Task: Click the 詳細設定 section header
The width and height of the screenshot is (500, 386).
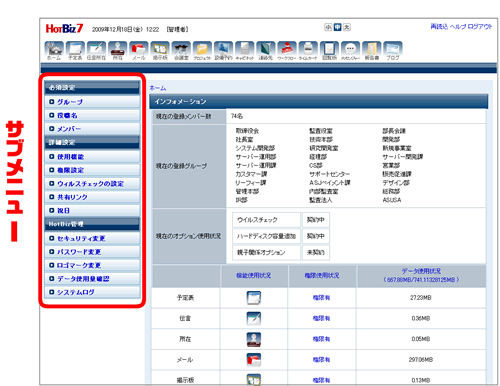Action: click(92, 142)
